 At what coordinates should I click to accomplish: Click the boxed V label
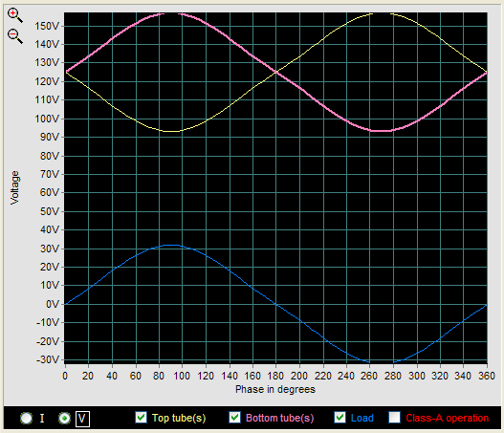point(82,419)
